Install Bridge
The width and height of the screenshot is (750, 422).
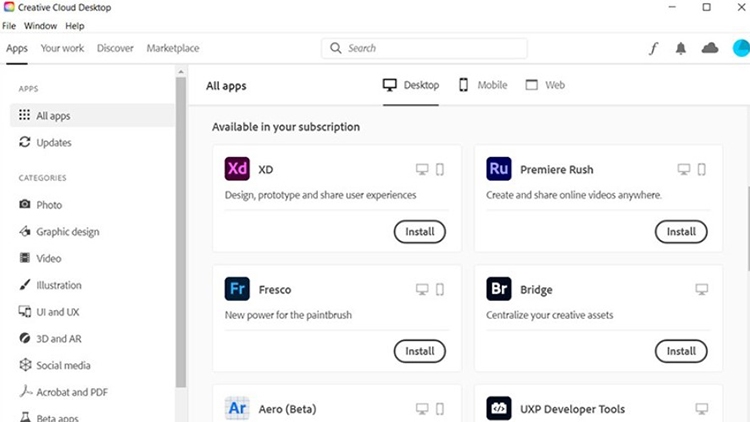[681, 351]
